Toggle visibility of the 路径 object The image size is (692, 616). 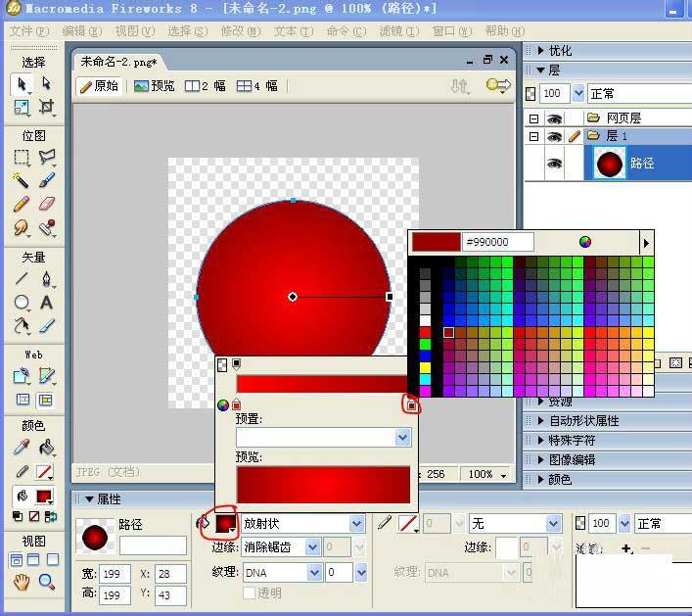coord(554,164)
